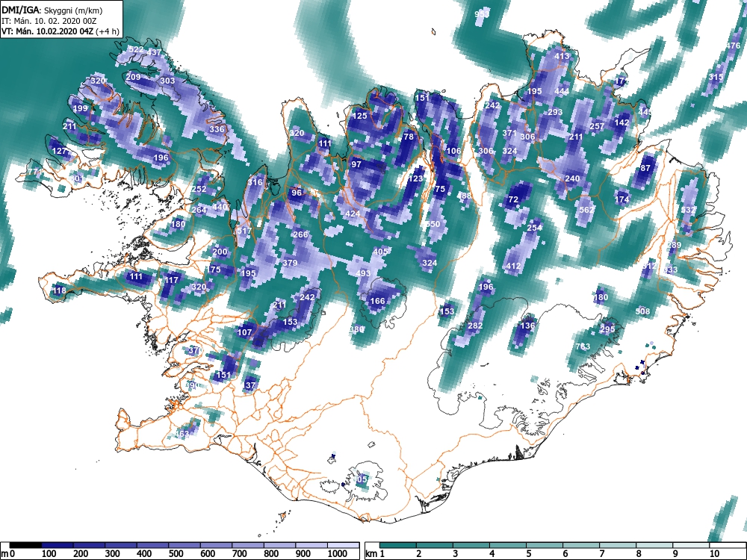
Task: Click the visibility value '413' on the map
Action: 562,56
